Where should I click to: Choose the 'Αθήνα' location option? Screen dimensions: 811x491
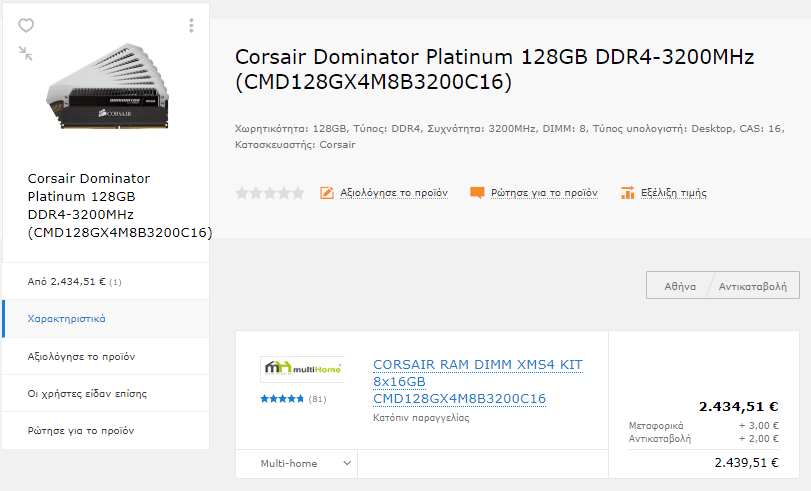point(680,286)
